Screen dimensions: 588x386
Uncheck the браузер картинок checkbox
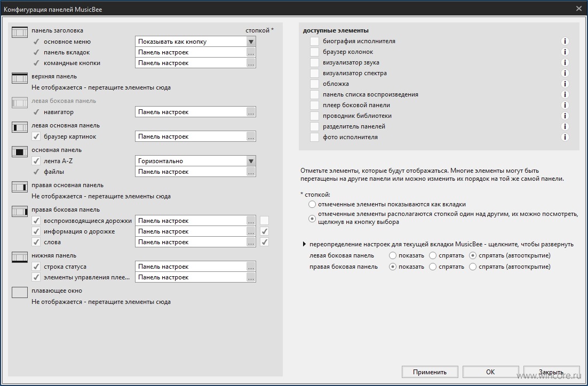coord(36,137)
